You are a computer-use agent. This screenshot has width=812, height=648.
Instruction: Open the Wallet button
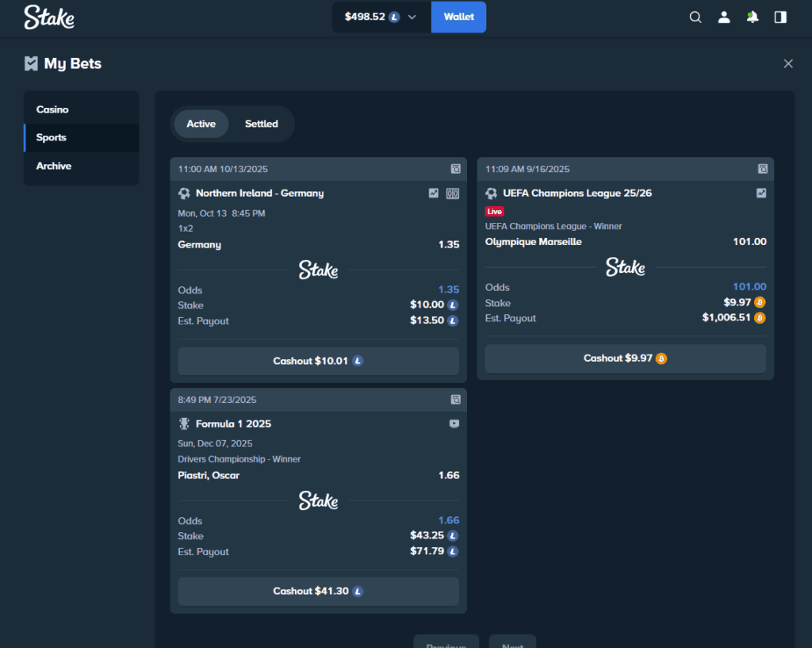click(x=458, y=17)
